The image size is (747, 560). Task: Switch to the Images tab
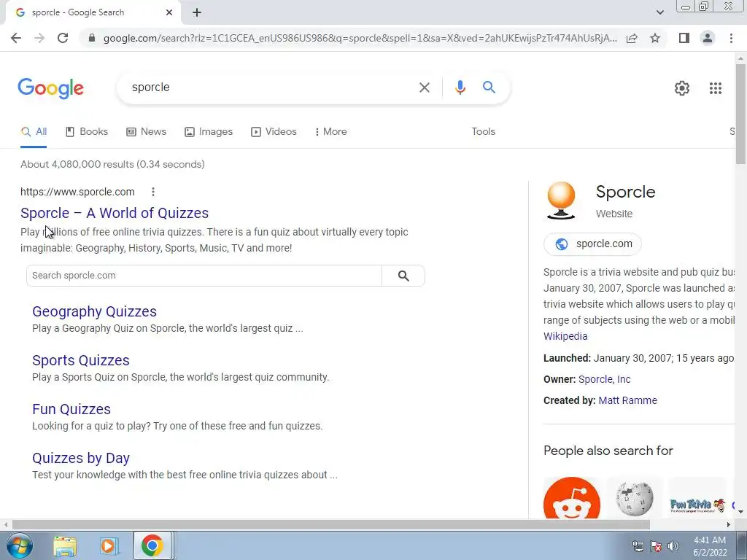pos(209,132)
